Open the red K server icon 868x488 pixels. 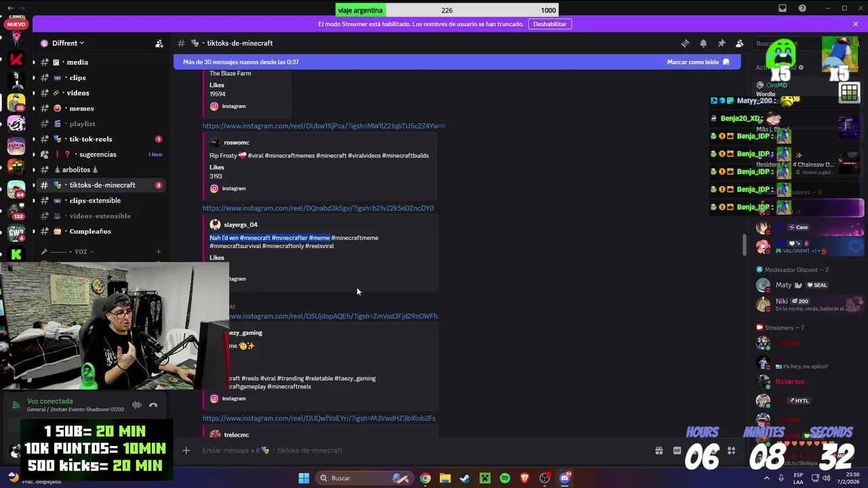[x=16, y=60]
